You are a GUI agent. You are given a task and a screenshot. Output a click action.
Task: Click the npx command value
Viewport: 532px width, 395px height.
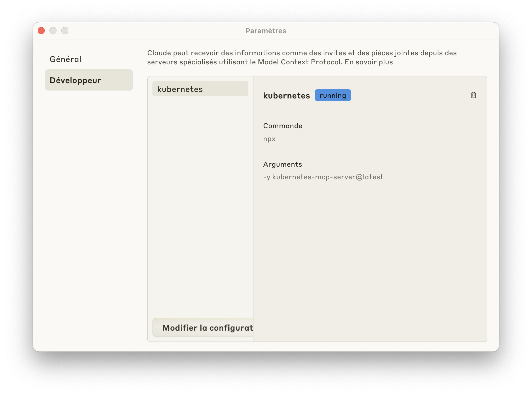[x=269, y=139]
